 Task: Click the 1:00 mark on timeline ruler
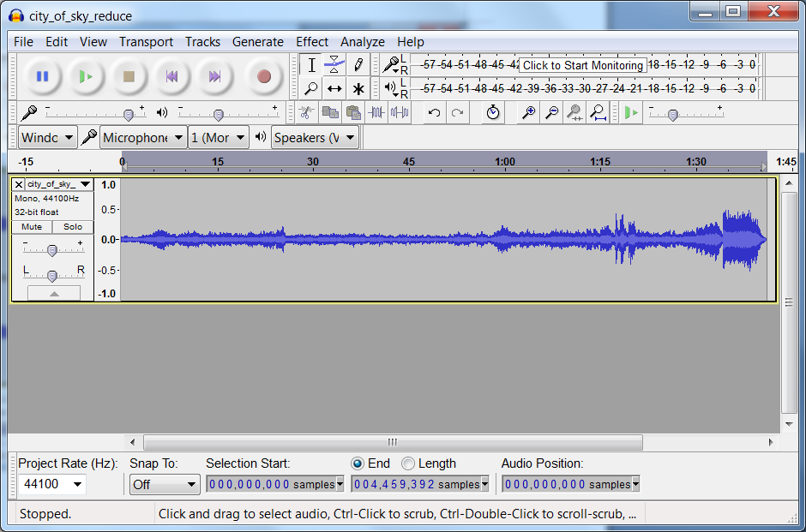(x=505, y=162)
